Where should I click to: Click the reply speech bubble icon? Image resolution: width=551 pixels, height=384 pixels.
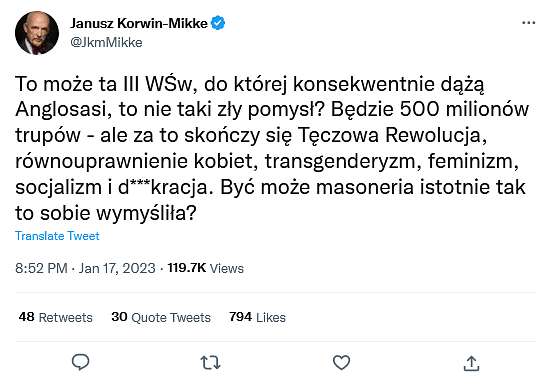pos(80,362)
